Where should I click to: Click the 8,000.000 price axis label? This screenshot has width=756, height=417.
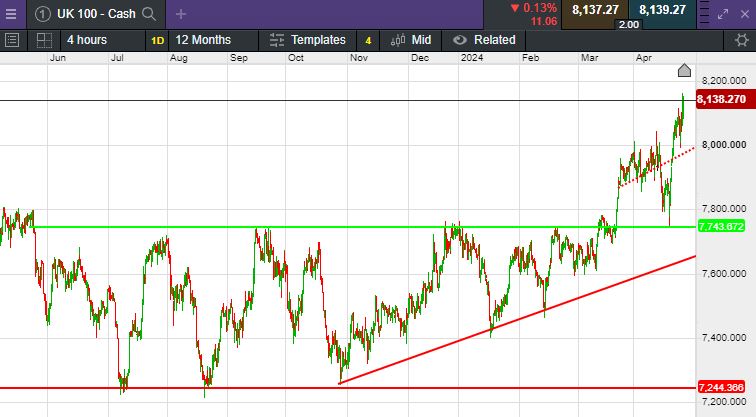[724, 145]
